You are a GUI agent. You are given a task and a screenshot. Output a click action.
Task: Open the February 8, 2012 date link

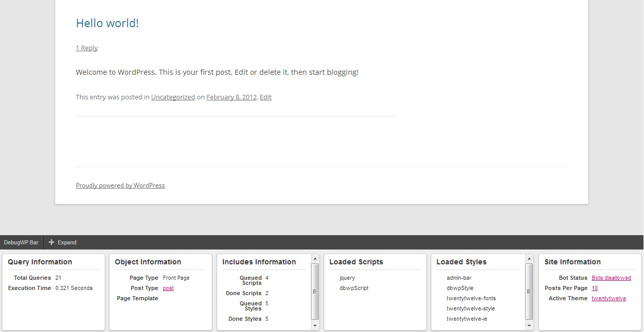tap(232, 97)
